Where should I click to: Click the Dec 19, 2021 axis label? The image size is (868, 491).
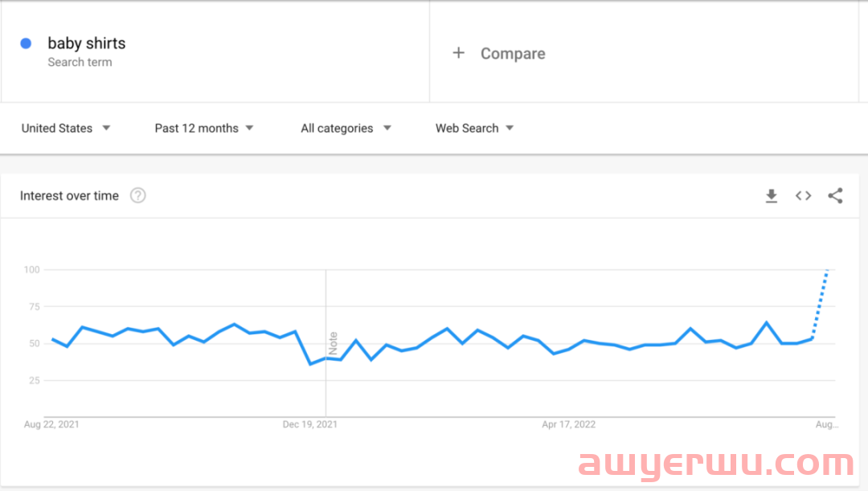click(x=310, y=424)
